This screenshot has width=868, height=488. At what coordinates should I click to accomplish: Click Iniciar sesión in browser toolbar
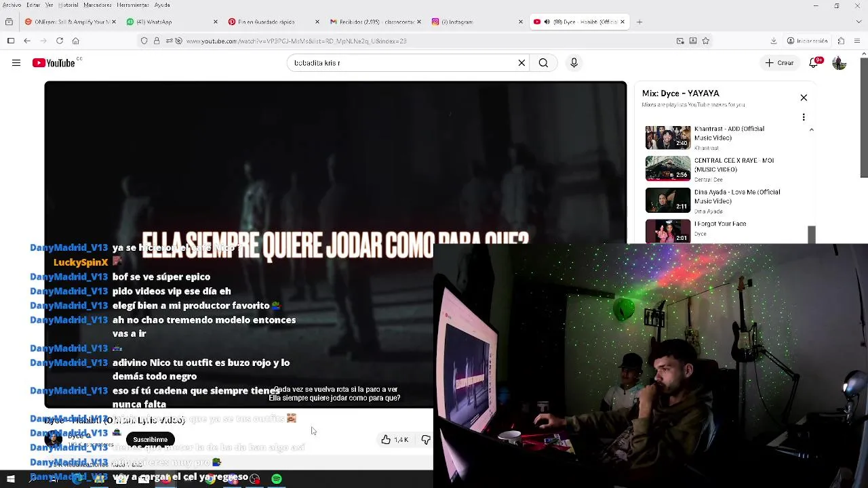[x=808, y=41]
